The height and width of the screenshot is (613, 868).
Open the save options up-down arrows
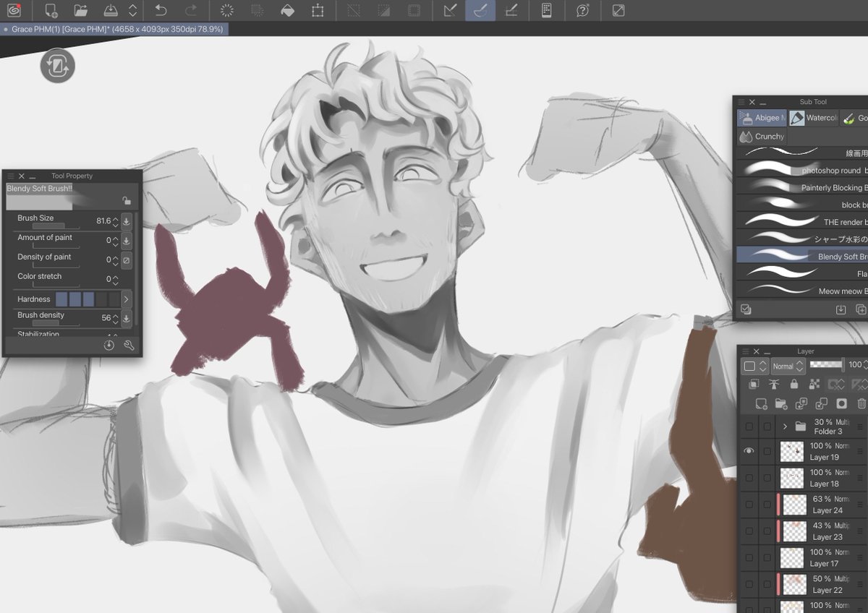132,10
